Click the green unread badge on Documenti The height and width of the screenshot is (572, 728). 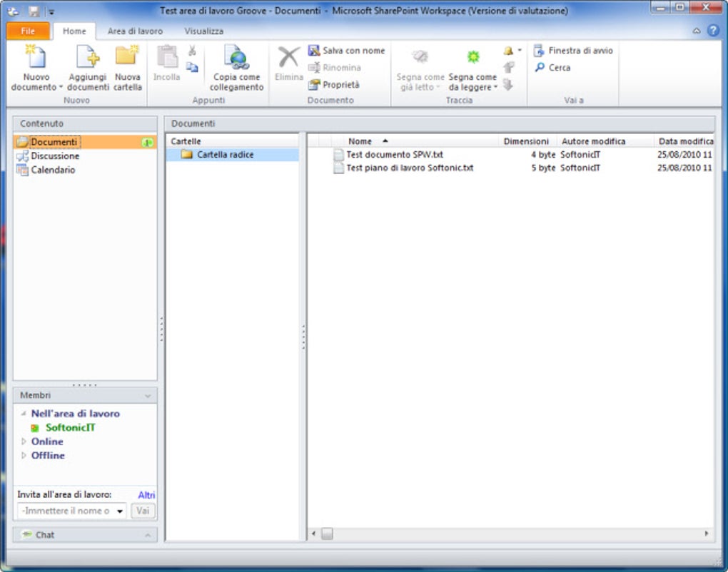coord(148,143)
